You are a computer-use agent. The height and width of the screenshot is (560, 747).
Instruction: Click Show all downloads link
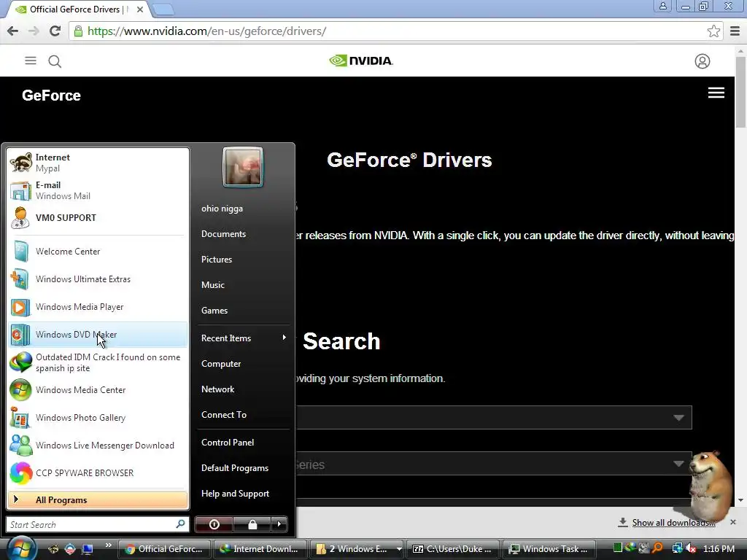click(x=673, y=523)
